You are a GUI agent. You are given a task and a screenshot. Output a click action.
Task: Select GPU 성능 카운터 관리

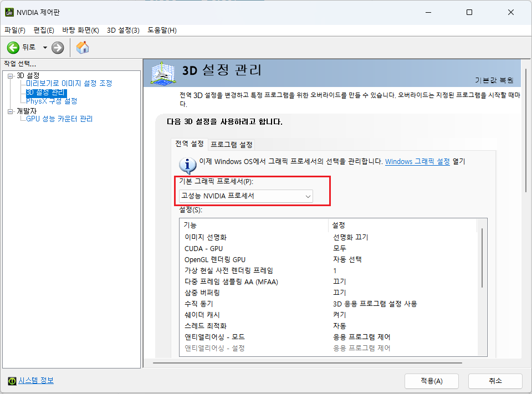coord(59,119)
